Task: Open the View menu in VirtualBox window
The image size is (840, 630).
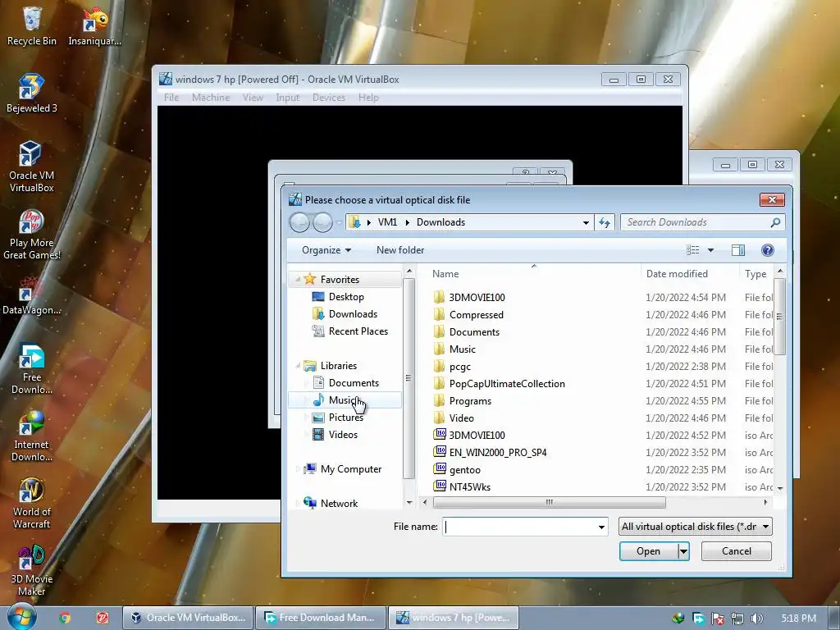Action: point(253,98)
